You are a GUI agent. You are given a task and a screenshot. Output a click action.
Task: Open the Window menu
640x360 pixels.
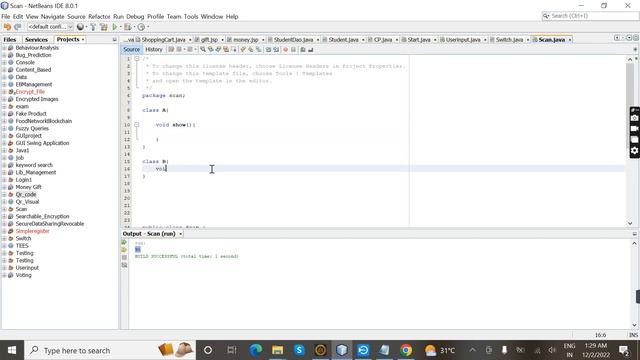[x=212, y=17]
